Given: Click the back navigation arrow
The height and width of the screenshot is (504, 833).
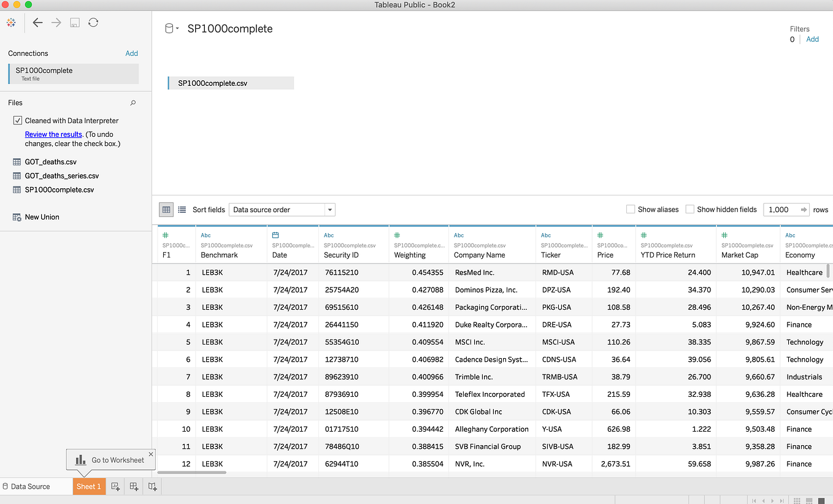Looking at the screenshot, I should tap(37, 22).
